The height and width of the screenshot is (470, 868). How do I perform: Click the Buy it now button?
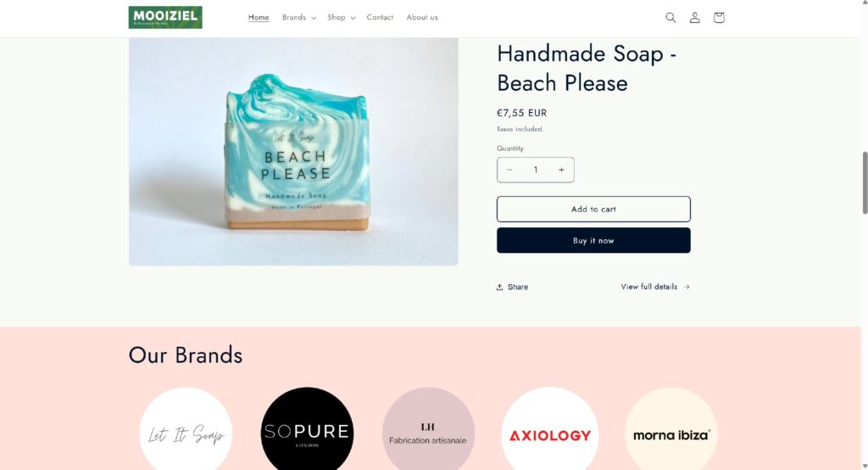coord(593,241)
